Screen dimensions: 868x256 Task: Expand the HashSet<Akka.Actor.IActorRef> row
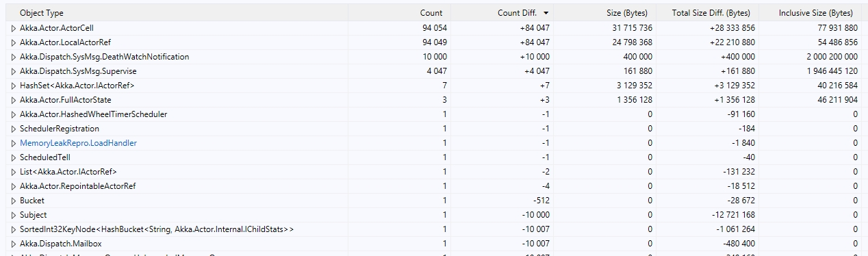click(x=14, y=86)
